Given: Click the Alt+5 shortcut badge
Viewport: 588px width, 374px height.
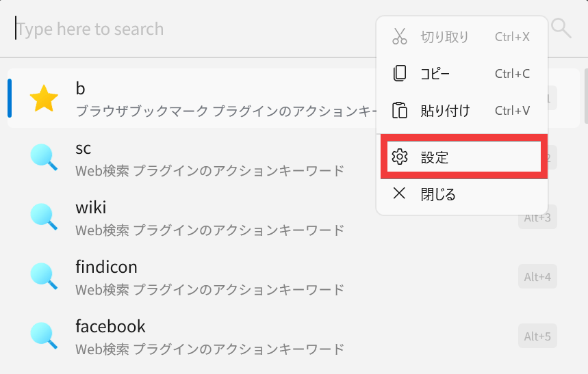Looking at the screenshot, I should pos(537,336).
